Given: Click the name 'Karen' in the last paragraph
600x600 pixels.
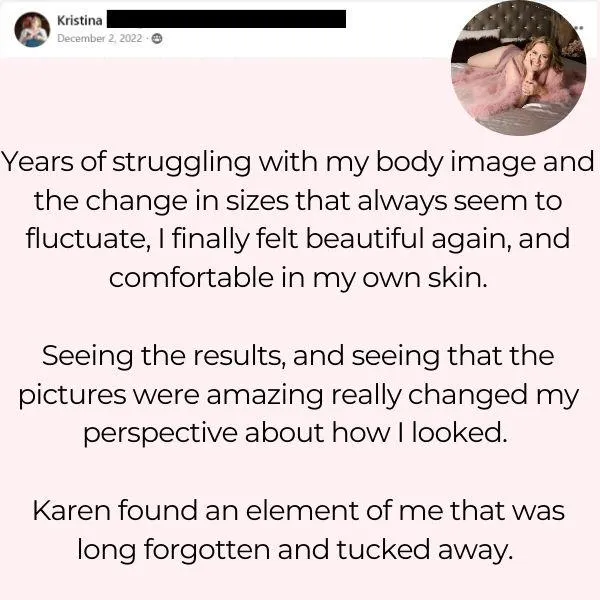Looking at the screenshot, I should pyautogui.click(x=71, y=511).
